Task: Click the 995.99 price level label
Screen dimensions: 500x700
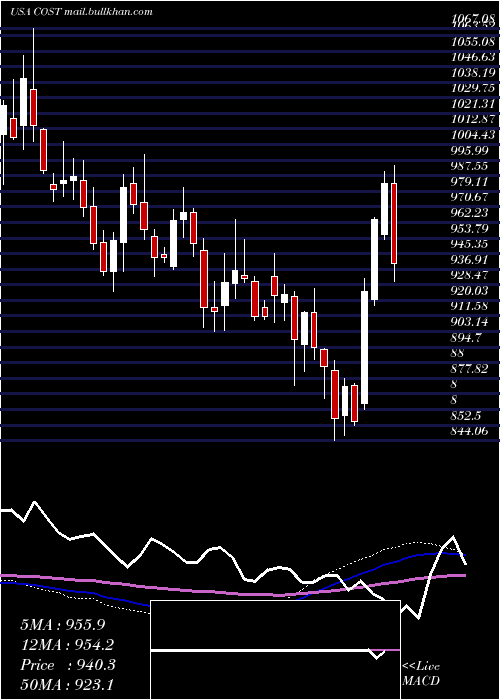Action: [470, 150]
